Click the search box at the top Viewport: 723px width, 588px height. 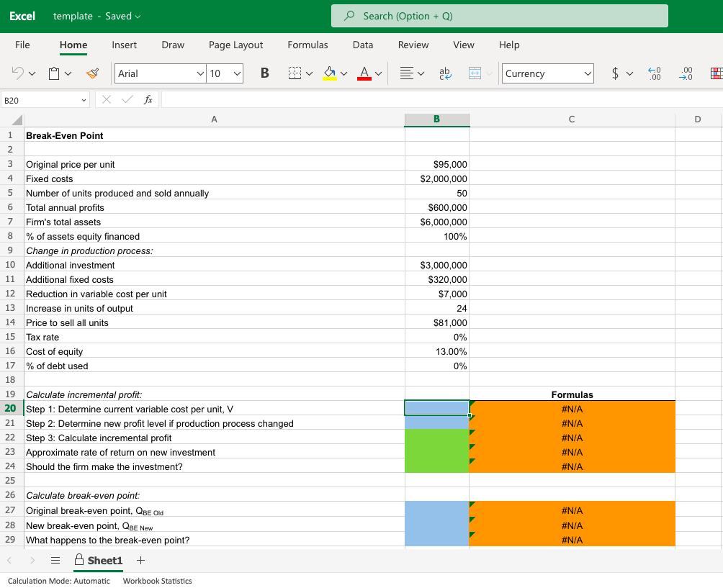click(499, 16)
